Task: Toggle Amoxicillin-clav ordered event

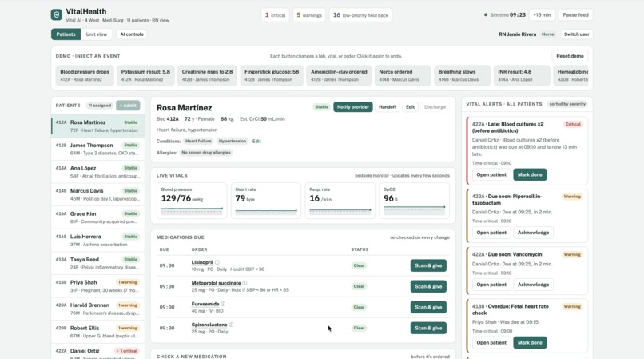Action: coord(339,75)
